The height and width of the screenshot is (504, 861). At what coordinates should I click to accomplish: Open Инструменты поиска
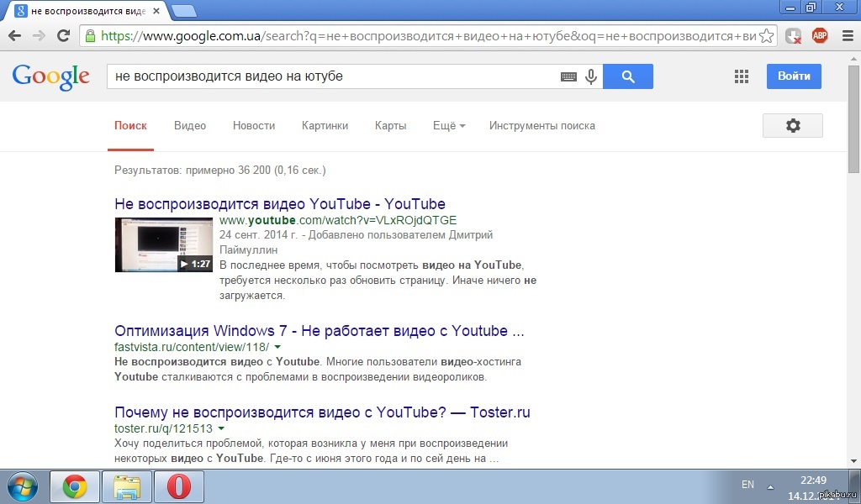point(542,126)
